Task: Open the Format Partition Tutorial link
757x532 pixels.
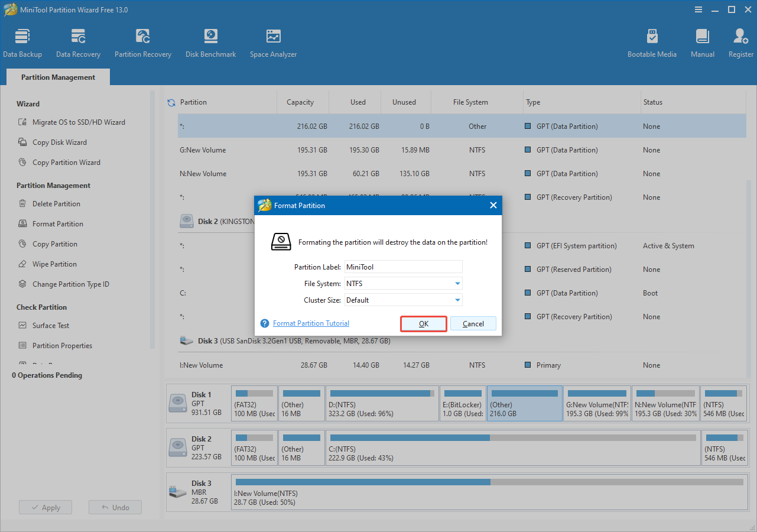Action: pos(310,323)
